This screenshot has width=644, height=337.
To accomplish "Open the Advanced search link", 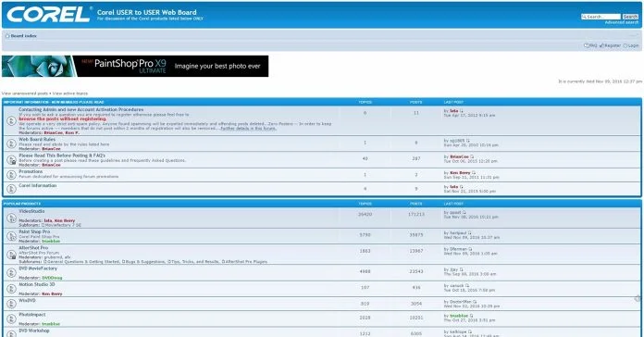I will [622, 22].
